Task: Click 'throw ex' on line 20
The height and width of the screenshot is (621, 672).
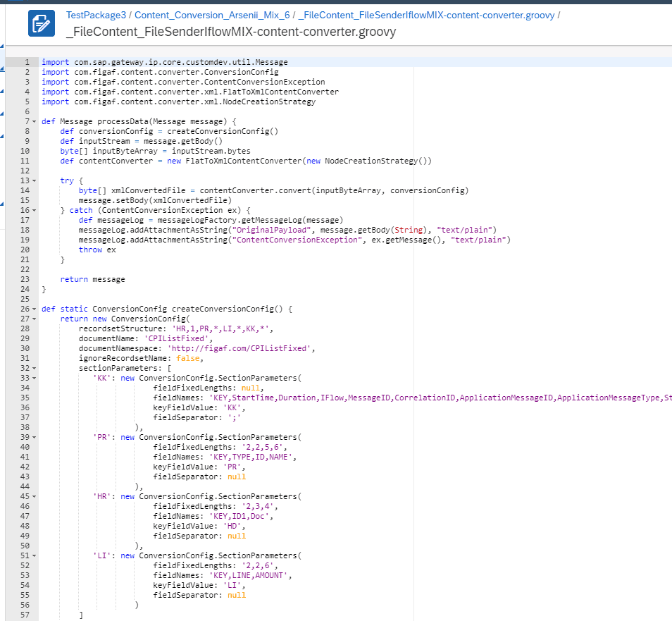Action: pos(97,250)
